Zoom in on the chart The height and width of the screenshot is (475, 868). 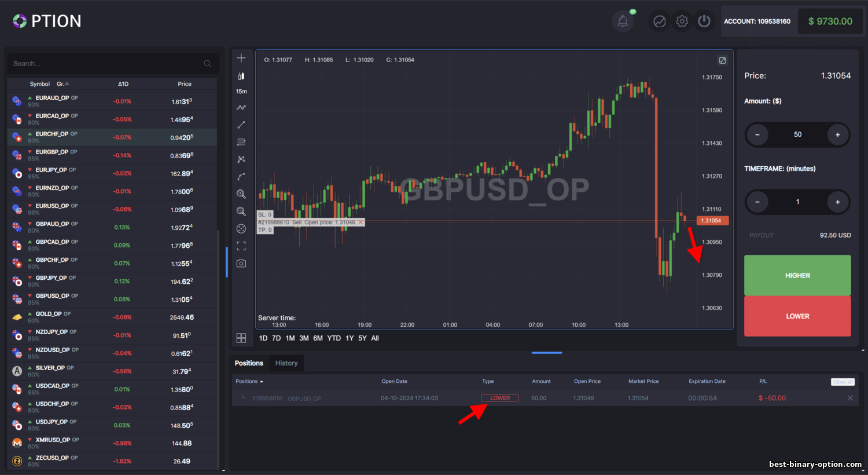[241, 194]
